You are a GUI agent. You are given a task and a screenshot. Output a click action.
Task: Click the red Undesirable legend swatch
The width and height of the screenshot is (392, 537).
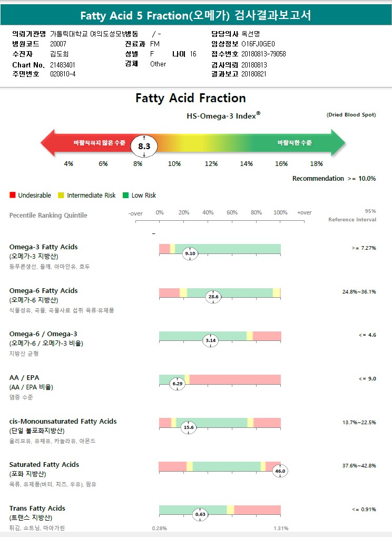[x=13, y=196]
